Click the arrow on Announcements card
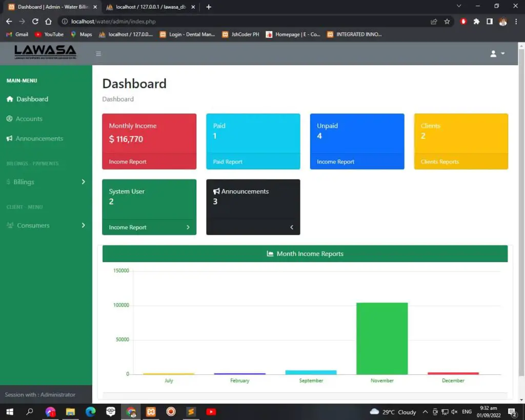 292,227
